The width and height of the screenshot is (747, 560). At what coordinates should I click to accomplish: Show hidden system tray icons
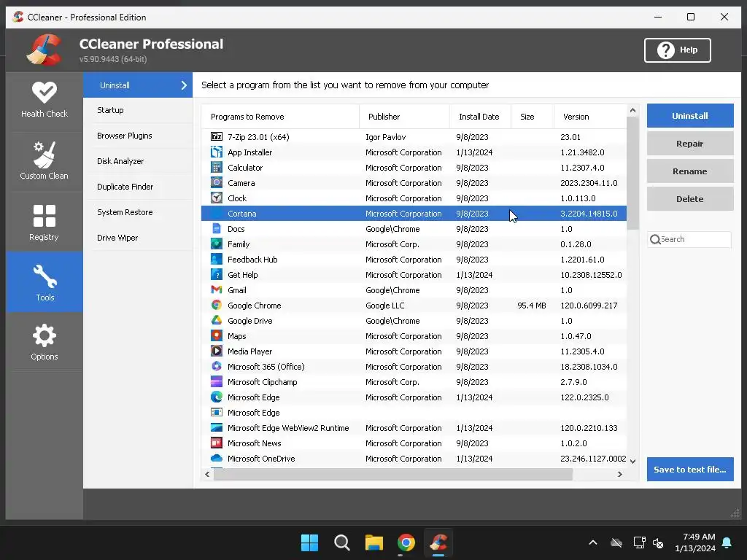tap(593, 542)
